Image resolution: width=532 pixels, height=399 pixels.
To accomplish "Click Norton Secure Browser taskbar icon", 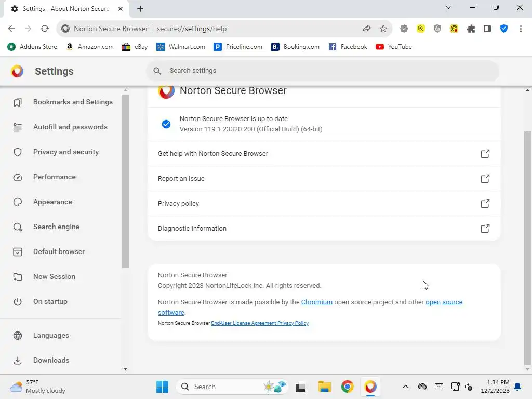I will click(370, 387).
